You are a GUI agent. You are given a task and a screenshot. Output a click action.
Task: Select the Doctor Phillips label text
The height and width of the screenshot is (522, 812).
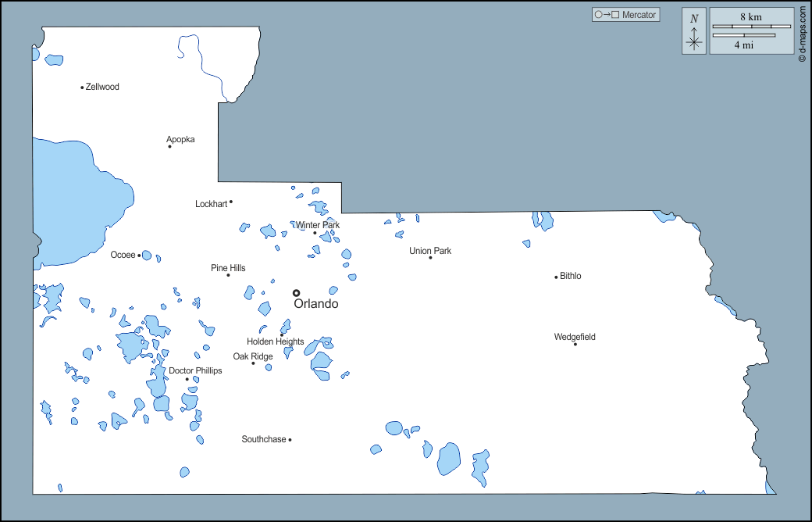click(x=195, y=370)
